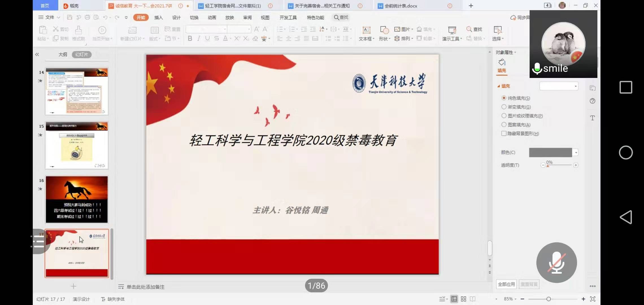Open the Review (审阅) ribbon tab

click(x=247, y=18)
